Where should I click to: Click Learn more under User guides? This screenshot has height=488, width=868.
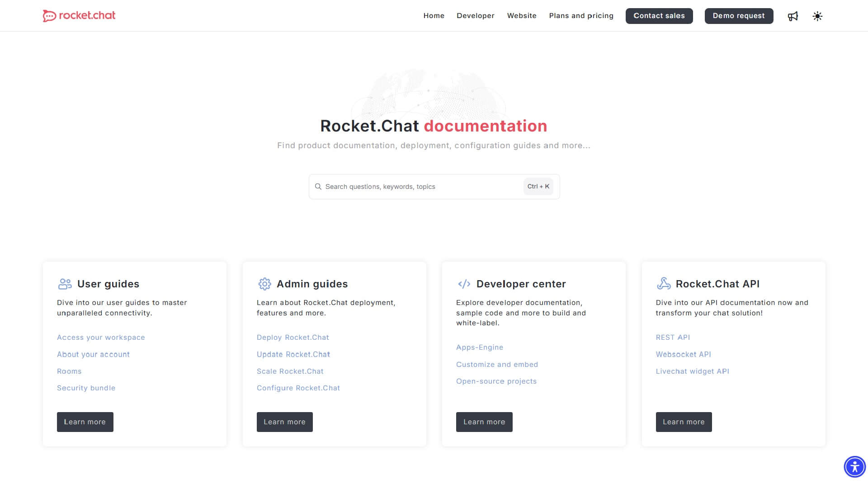pos(85,422)
